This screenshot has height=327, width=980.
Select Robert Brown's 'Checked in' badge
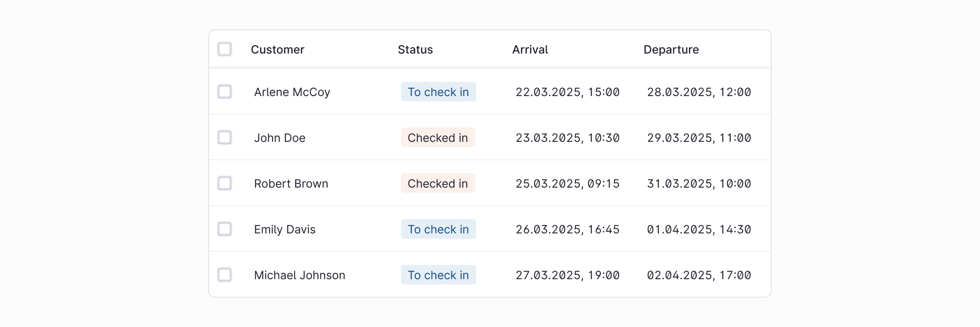point(438,183)
